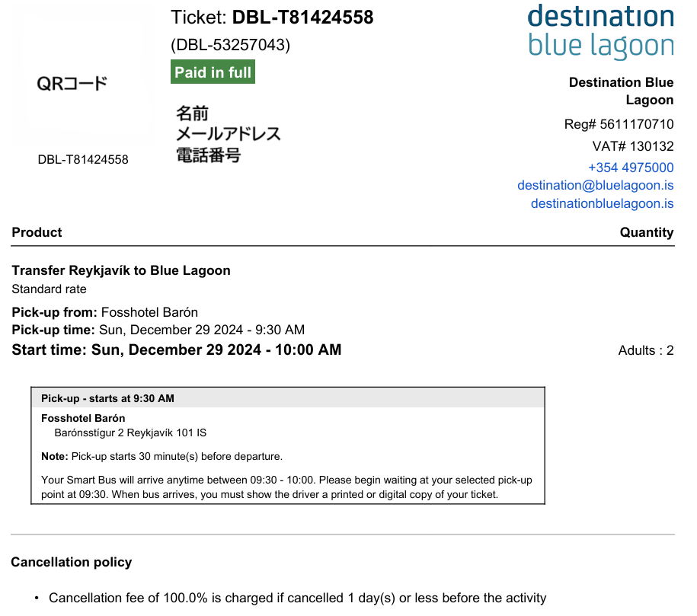
Task: Click the Product column header
Action: [x=37, y=232]
